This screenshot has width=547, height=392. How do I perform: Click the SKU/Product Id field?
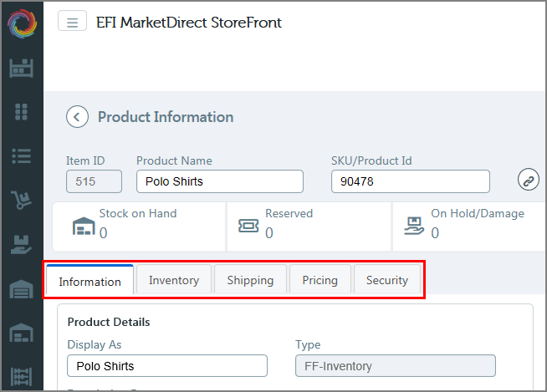(411, 181)
